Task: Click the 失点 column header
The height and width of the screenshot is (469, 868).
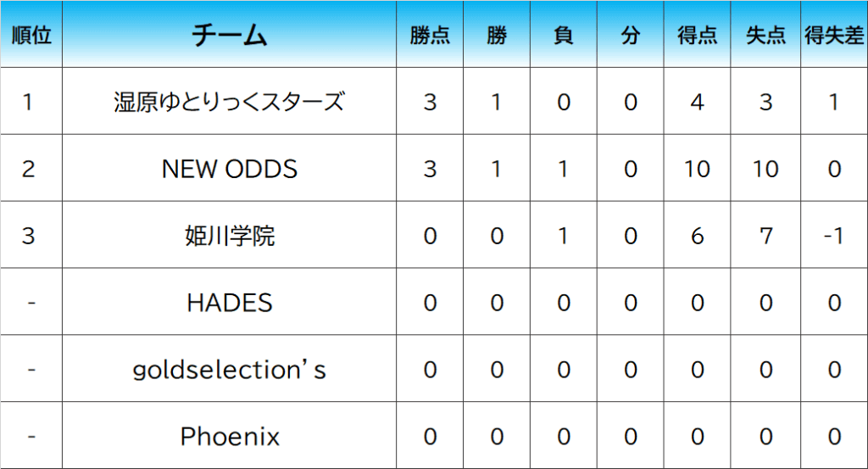Action: [765, 36]
